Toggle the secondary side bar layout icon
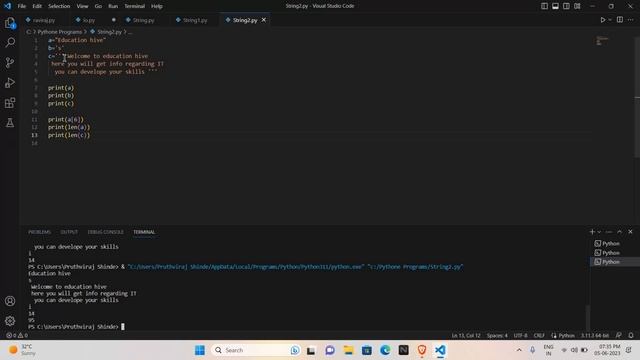Viewport: 640px width, 360px height. [x=567, y=6]
